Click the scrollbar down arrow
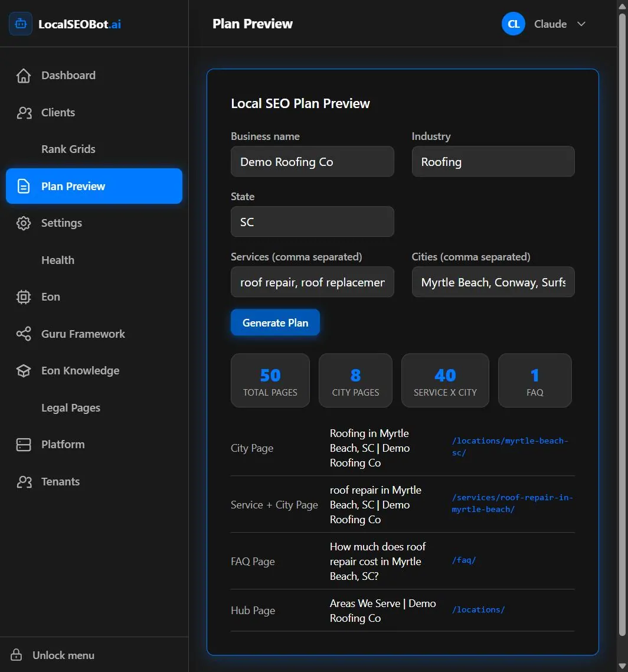The height and width of the screenshot is (672, 628). pyautogui.click(x=623, y=666)
